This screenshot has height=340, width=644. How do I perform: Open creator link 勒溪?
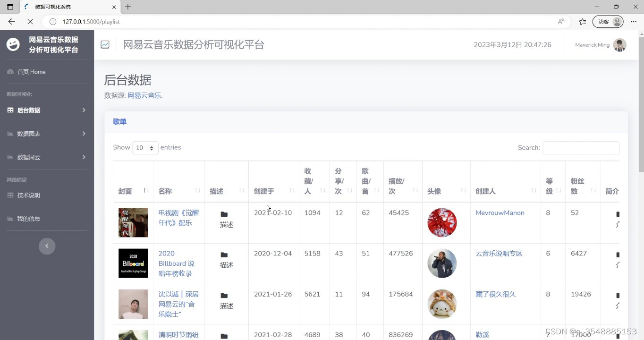click(x=483, y=335)
